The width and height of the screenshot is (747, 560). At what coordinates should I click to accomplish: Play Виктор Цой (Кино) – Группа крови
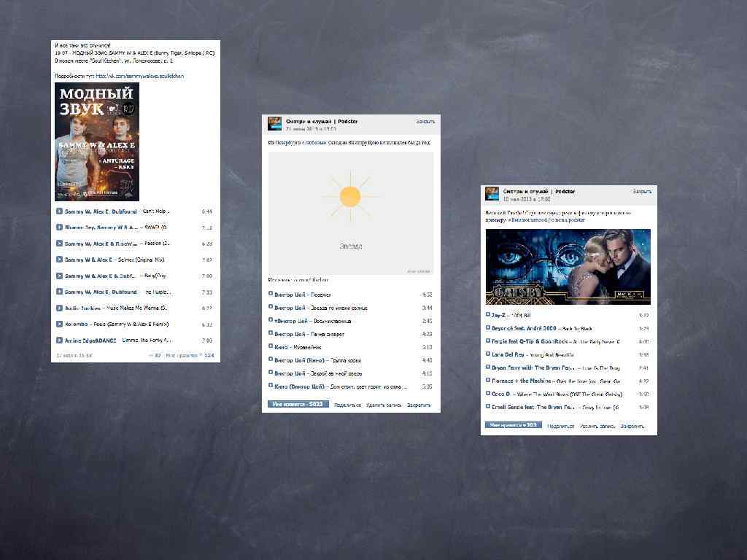[271, 359]
